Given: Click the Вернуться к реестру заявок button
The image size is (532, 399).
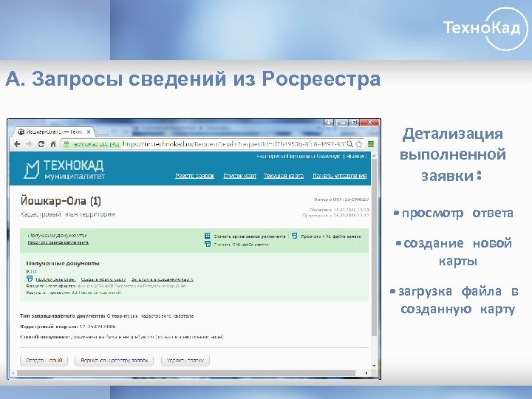Looking at the screenshot, I should [115, 361].
